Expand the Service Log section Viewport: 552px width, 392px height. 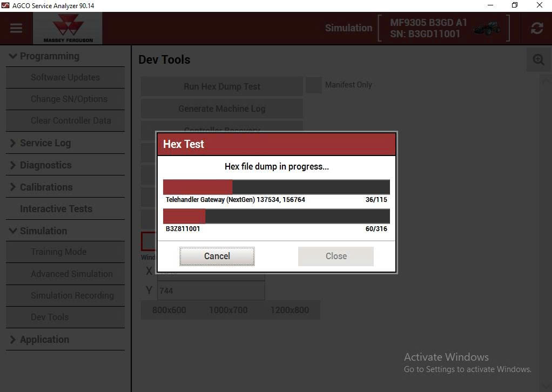(65, 143)
